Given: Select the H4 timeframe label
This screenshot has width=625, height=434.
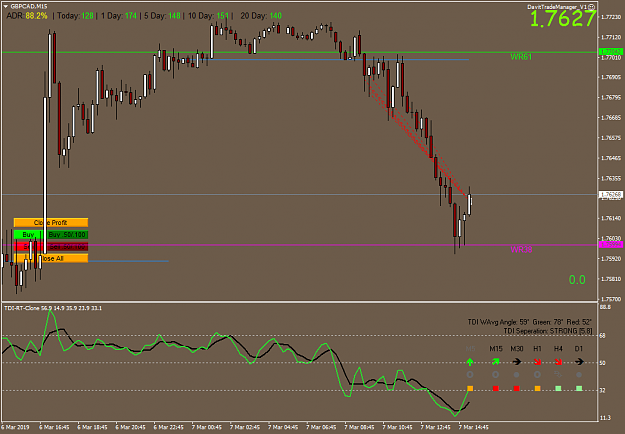Looking at the screenshot, I should point(558,349).
